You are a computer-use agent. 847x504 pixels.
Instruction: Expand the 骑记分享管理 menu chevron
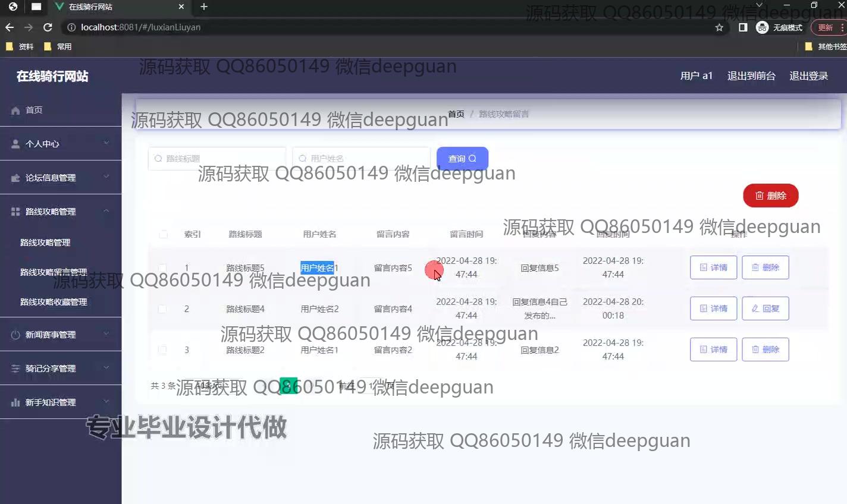[106, 367]
